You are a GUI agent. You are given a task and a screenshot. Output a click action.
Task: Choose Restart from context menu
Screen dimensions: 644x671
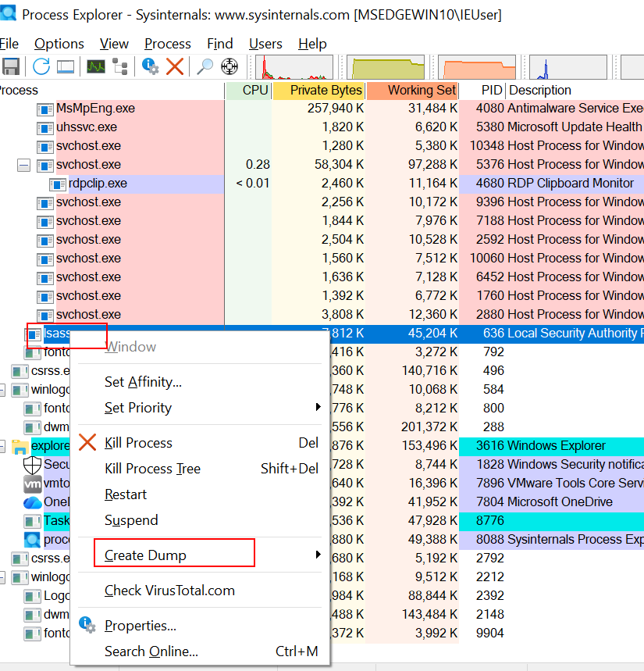(200, 494)
